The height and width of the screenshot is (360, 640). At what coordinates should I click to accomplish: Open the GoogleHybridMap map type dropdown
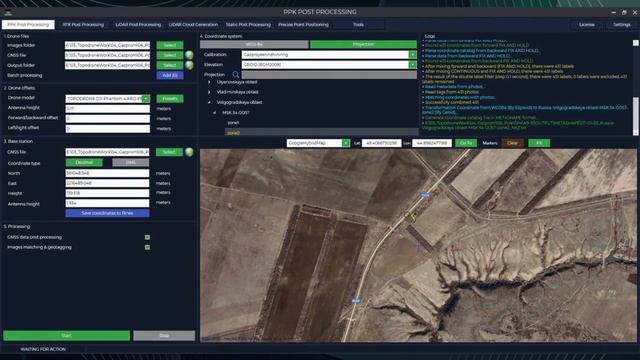click(346, 143)
